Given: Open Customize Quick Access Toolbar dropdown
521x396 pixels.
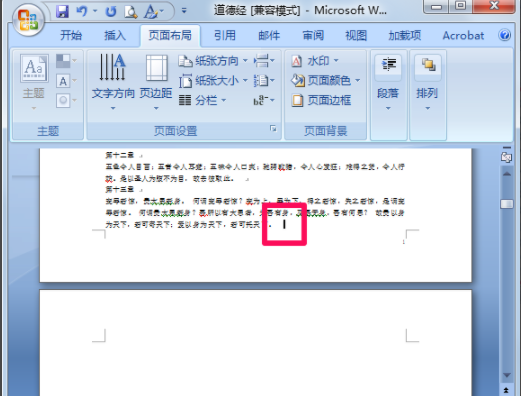Looking at the screenshot, I should 184,11.
